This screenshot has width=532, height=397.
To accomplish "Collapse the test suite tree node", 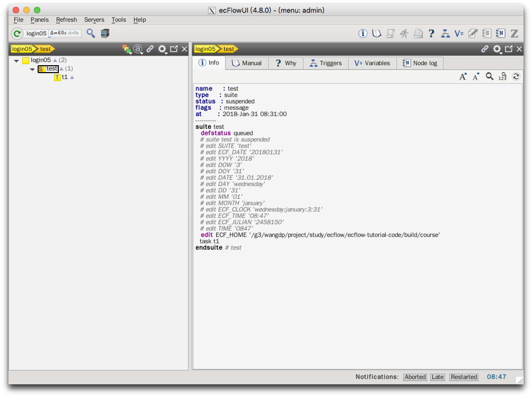I will click(x=32, y=69).
